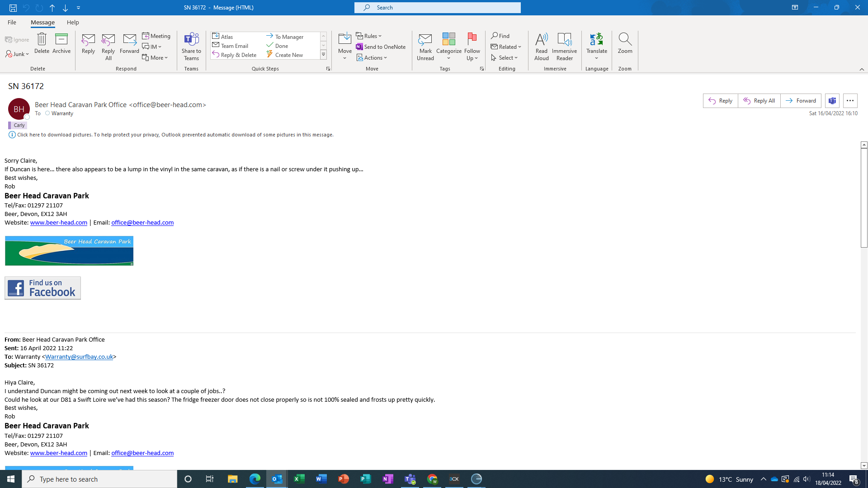Click the Find us on Facebook image
This screenshot has width=868, height=488.
coord(42,288)
